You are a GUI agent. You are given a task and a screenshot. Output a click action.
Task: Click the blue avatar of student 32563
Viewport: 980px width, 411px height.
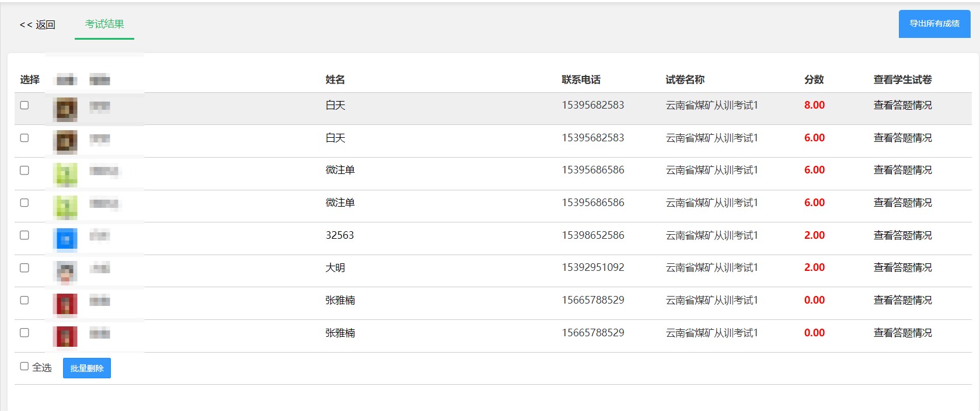[x=65, y=239]
